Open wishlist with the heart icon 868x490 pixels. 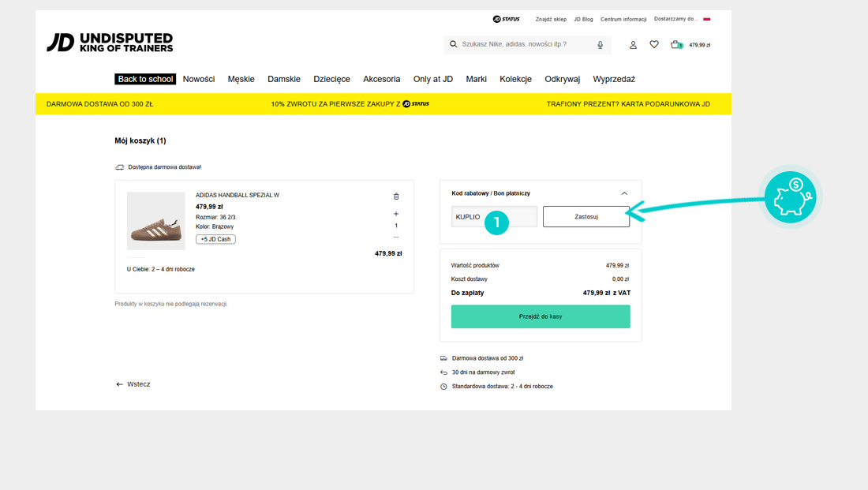(654, 45)
